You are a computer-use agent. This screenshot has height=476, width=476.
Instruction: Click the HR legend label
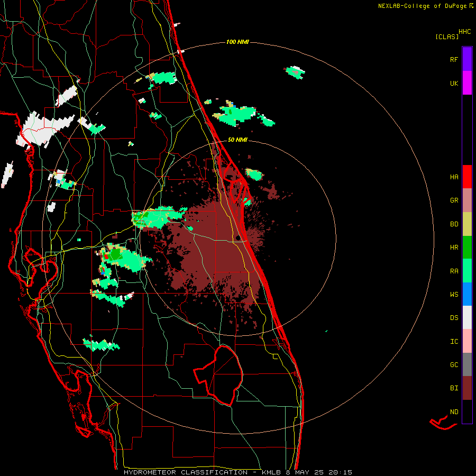(x=454, y=248)
